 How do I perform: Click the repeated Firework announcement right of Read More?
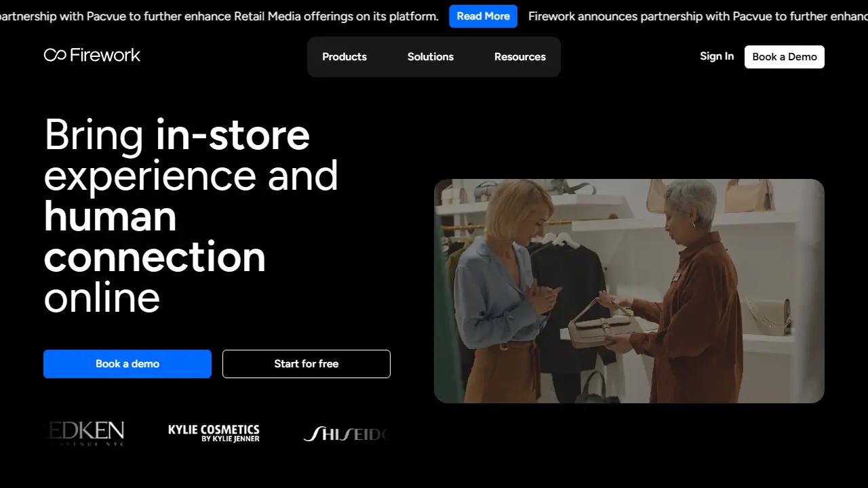pyautogui.click(x=698, y=16)
